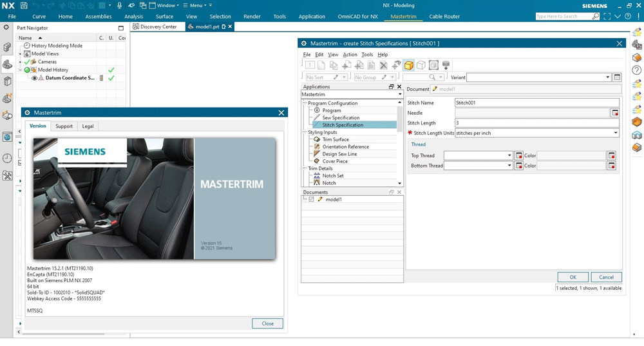The width and height of the screenshot is (644, 346).
Task: Open the Part Navigator settings gear
Action: tap(6, 27)
